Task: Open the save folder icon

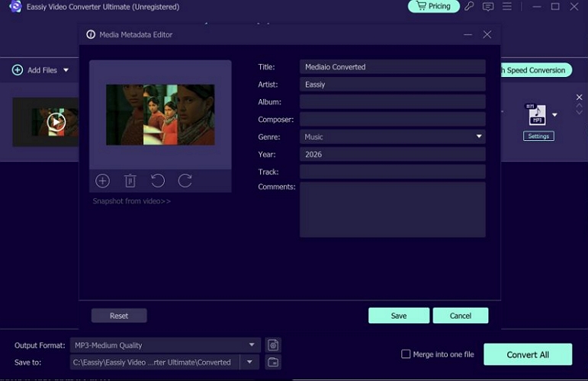Action: pyautogui.click(x=273, y=362)
